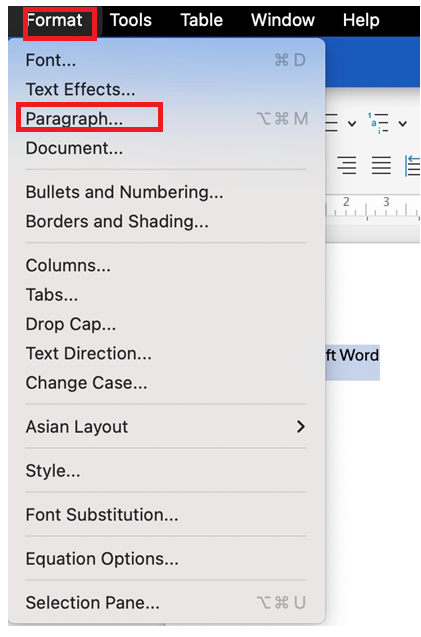421x637 pixels.
Task: Open Style... dialog from menu
Action: point(166,471)
